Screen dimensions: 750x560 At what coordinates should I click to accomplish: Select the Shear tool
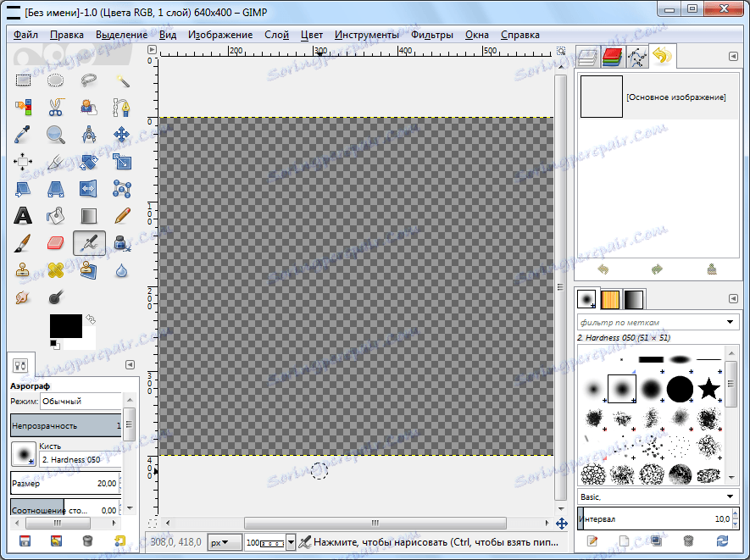click(23, 189)
